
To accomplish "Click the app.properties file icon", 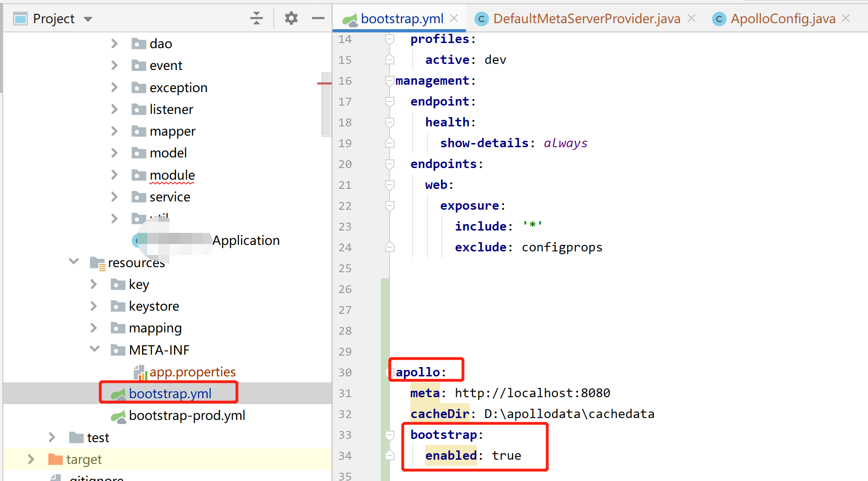I will [139, 372].
